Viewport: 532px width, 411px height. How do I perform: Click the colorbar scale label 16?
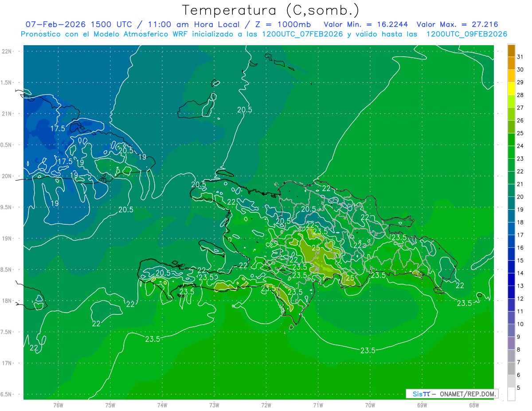click(x=520, y=248)
